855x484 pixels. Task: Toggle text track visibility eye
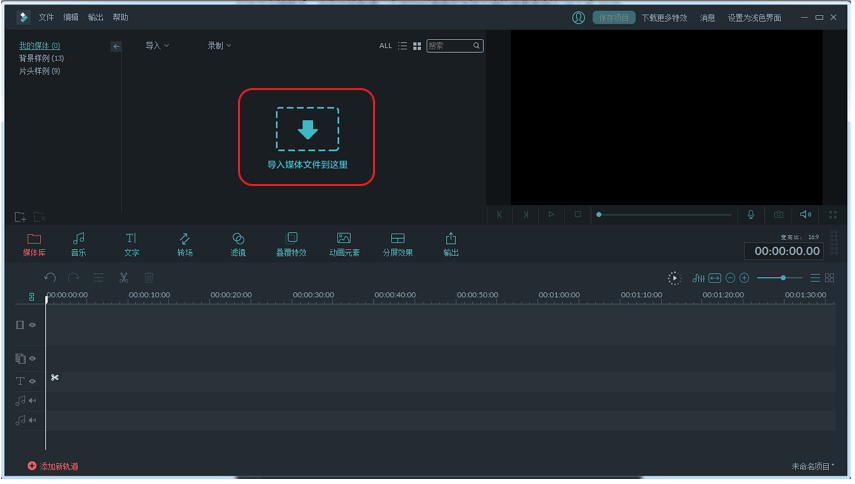(x=33, y=382)
